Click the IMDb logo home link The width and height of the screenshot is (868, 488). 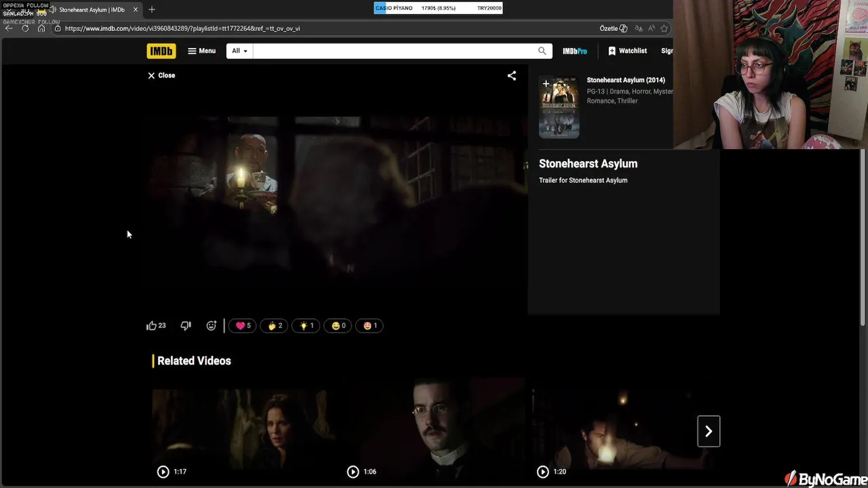[161, 51]
